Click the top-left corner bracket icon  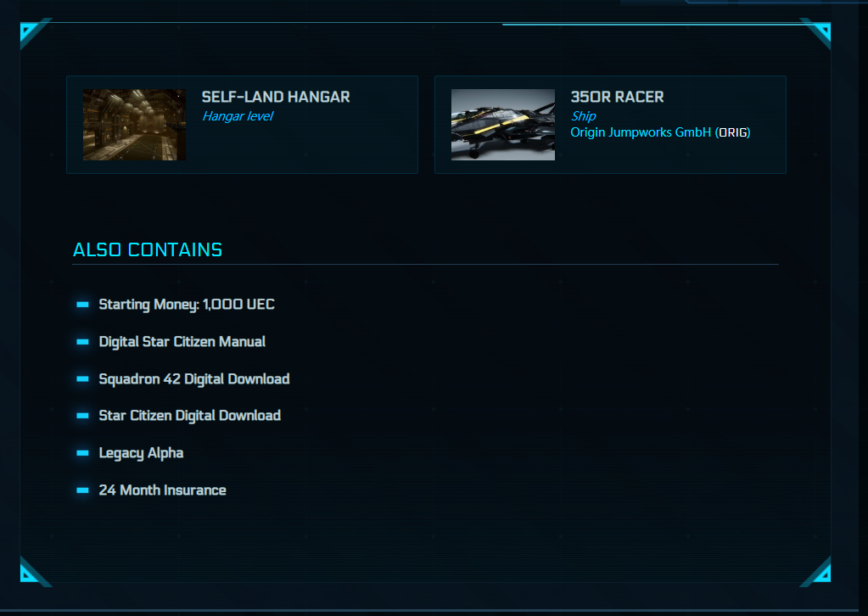[x=32, y=32]
